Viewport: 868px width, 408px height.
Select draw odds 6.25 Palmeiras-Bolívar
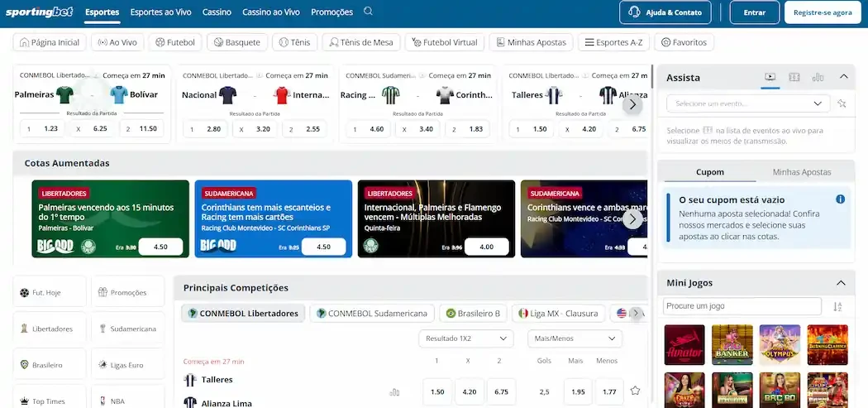[93, 128]
